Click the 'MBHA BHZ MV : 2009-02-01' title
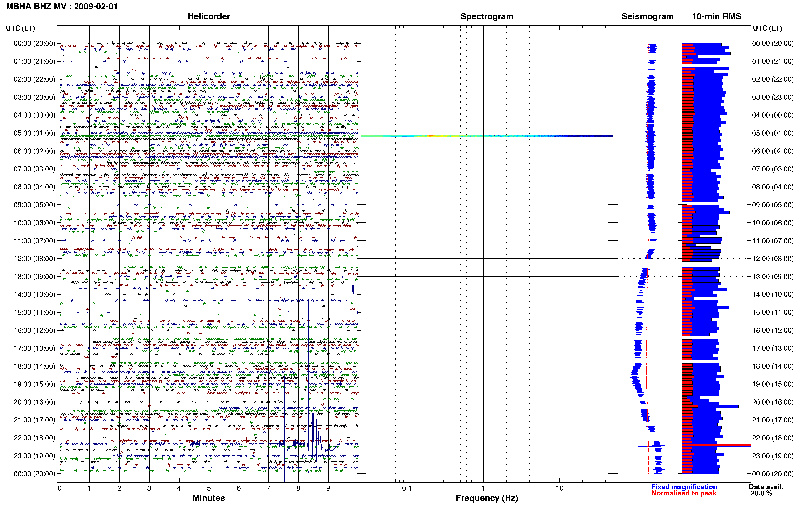The image size is (812, 508). pos(62,6)
